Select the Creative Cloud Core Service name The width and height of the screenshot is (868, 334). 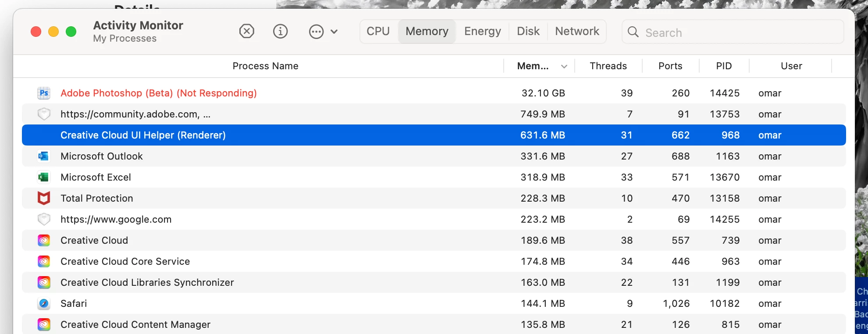pos(125,262)
